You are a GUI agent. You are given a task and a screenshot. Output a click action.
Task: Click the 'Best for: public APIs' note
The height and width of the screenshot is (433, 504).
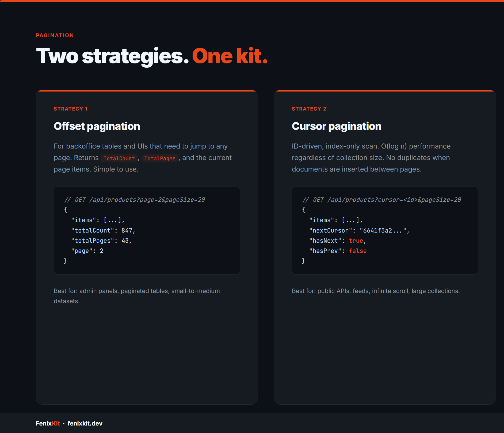click(376, 291)
